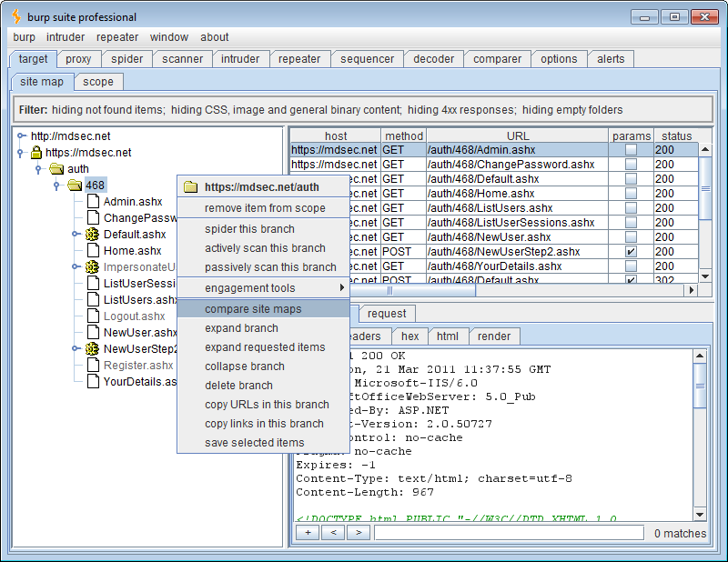Click the ListUserSessions file icon
Image resolution: width=728 pixels, height=562 pixels.
click(x=94, y=283)
